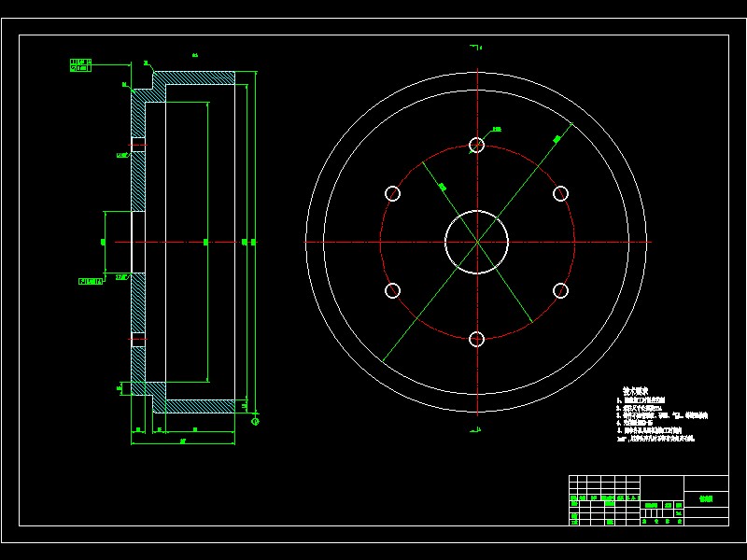Screen dimensions: 747x560
Task: Select the top section cut mark
Action: point(476,48)
